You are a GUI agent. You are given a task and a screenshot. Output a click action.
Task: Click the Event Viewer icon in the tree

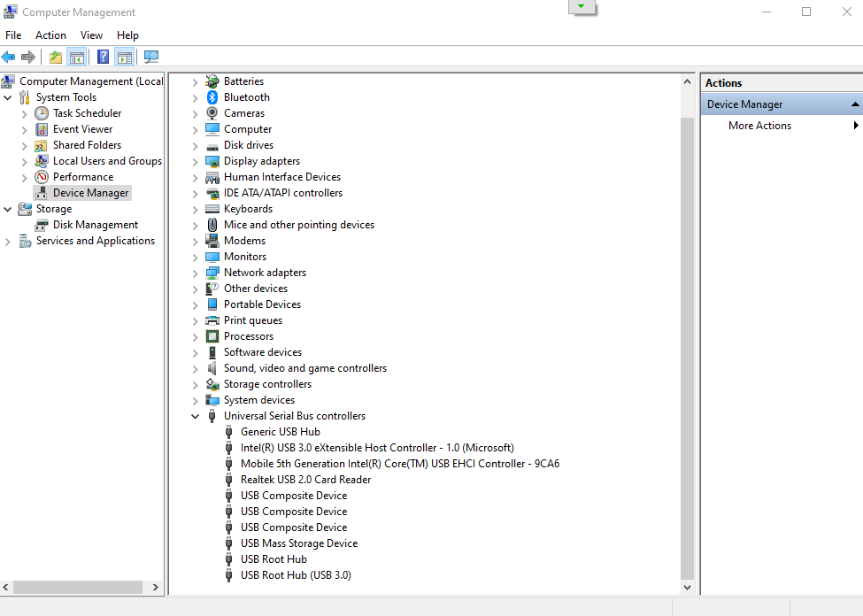point(42,129)
